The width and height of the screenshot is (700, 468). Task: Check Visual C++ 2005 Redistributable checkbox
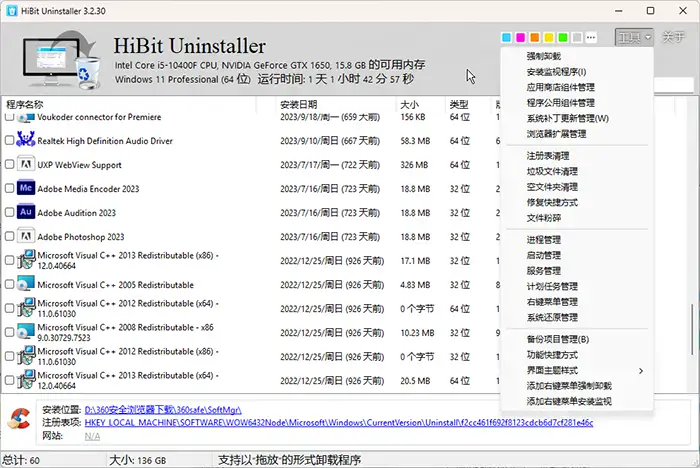[x=9, y=284]
